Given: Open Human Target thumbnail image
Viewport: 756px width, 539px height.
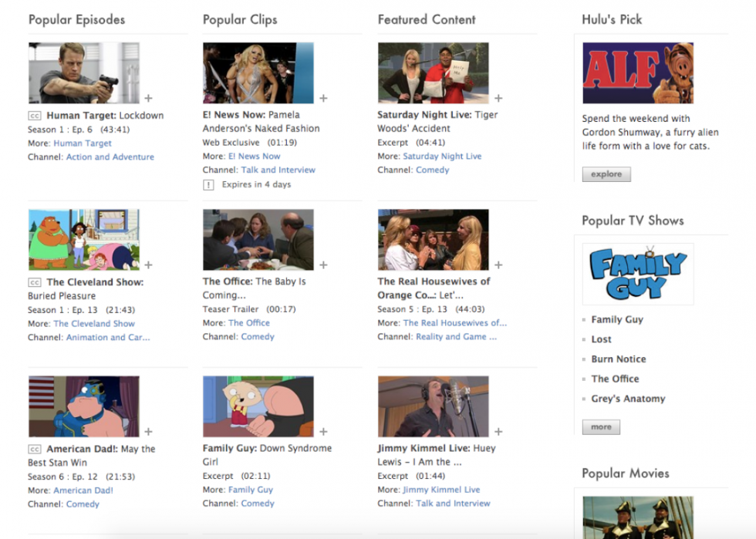Looking at the screenshot, I should [84, 72].
